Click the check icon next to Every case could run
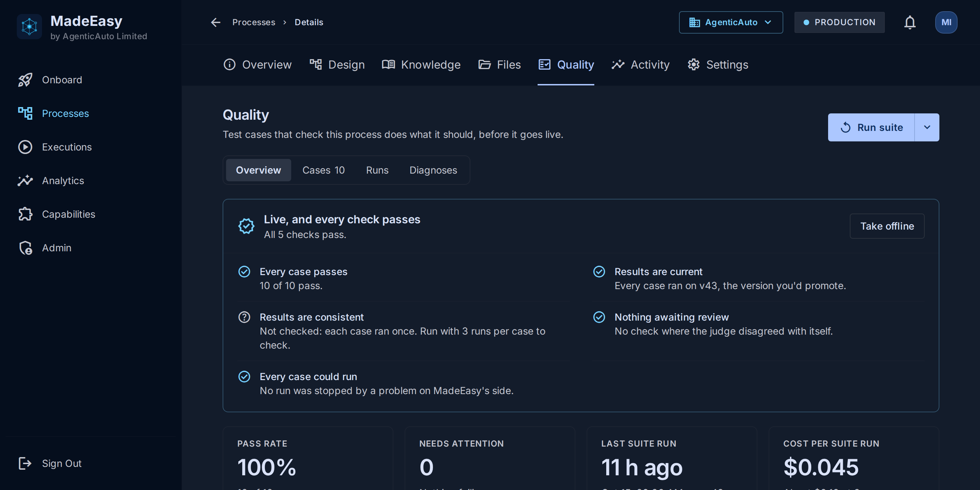Viewport: 980px width, 490px height. click(244, 377)
